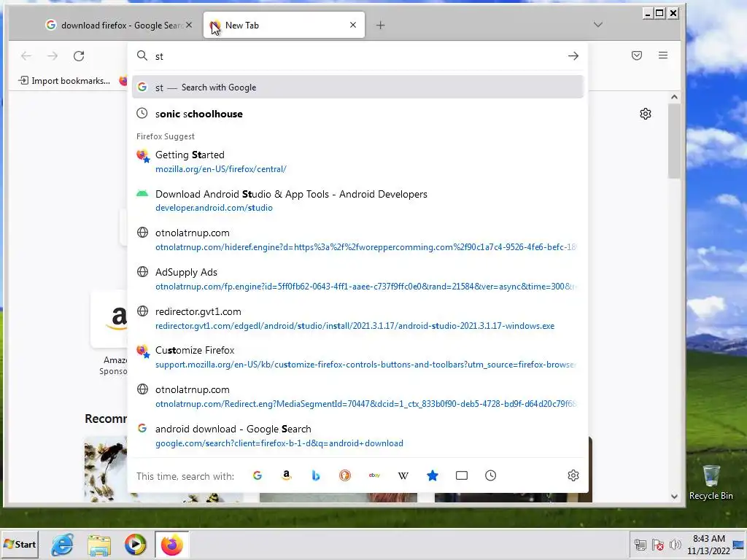The width and height of the screenshot is (747, 560).
Task: Open the Firefox hamburger application menu
Action: (662, 55)
